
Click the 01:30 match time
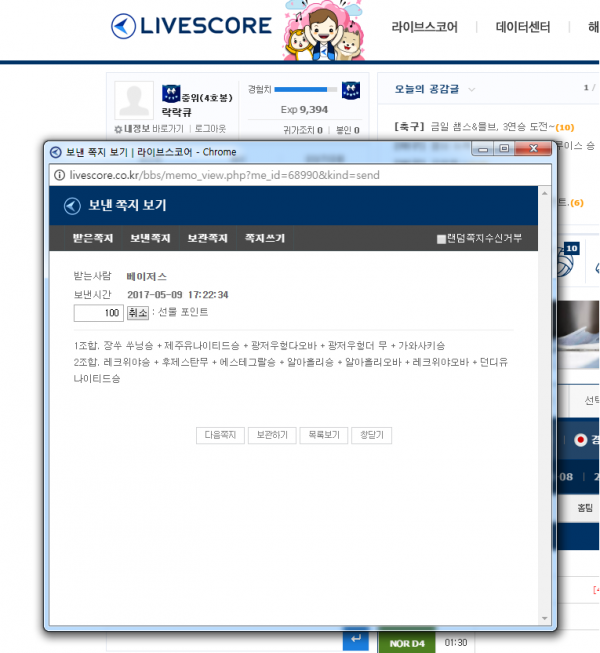pyautogui.click(x=456, y=643)
